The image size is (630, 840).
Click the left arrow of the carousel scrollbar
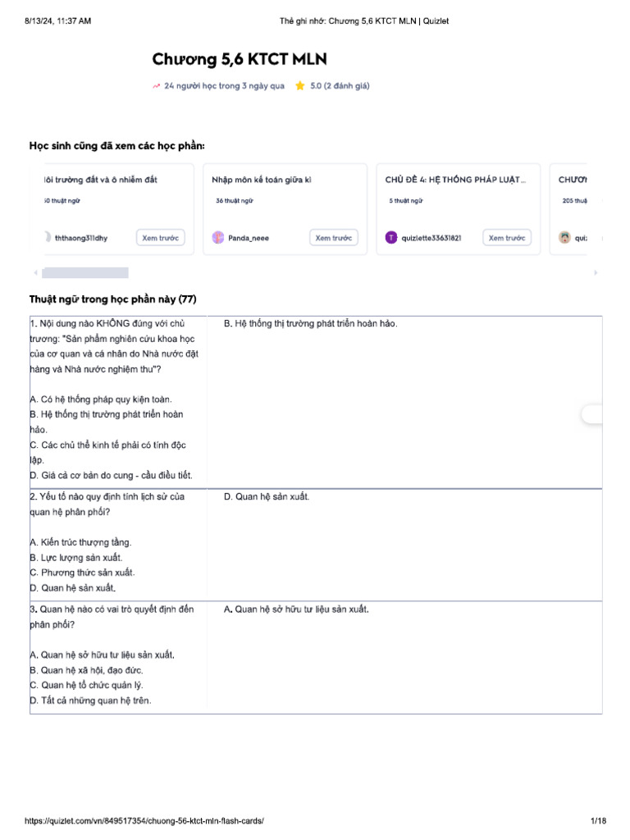coord(35,272)
